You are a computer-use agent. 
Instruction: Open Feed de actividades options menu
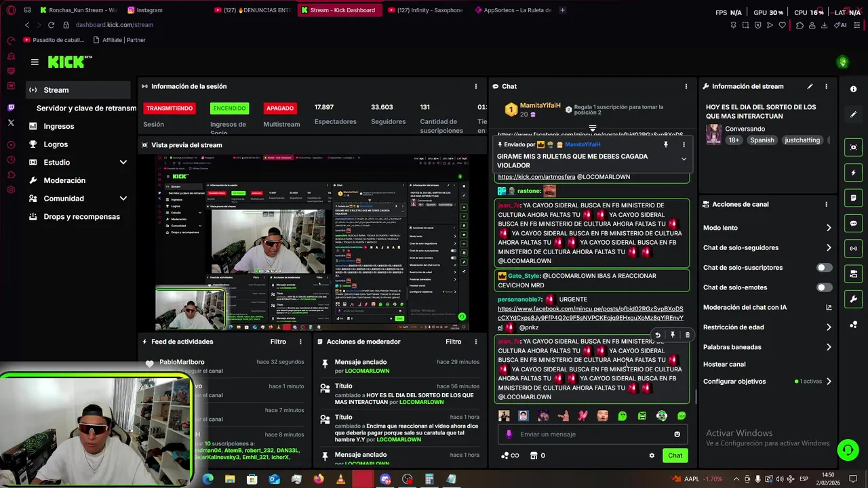[300, 342]
